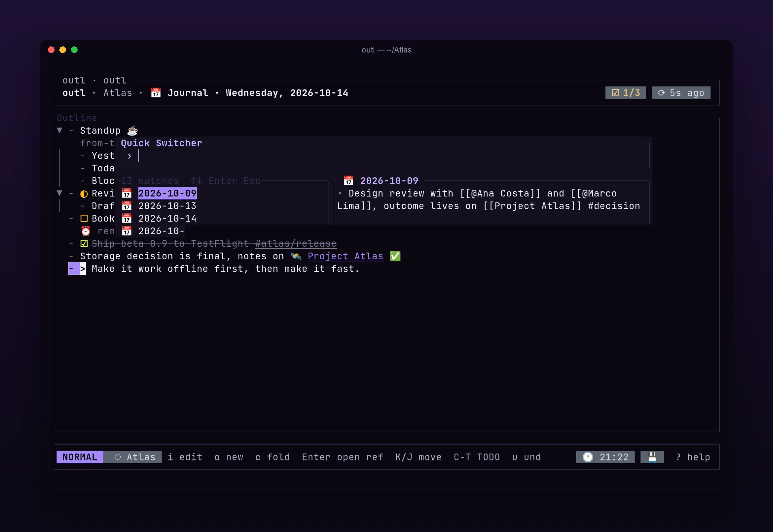
Task: Open the Project Atlas link
Action: (x=345, y=256)
